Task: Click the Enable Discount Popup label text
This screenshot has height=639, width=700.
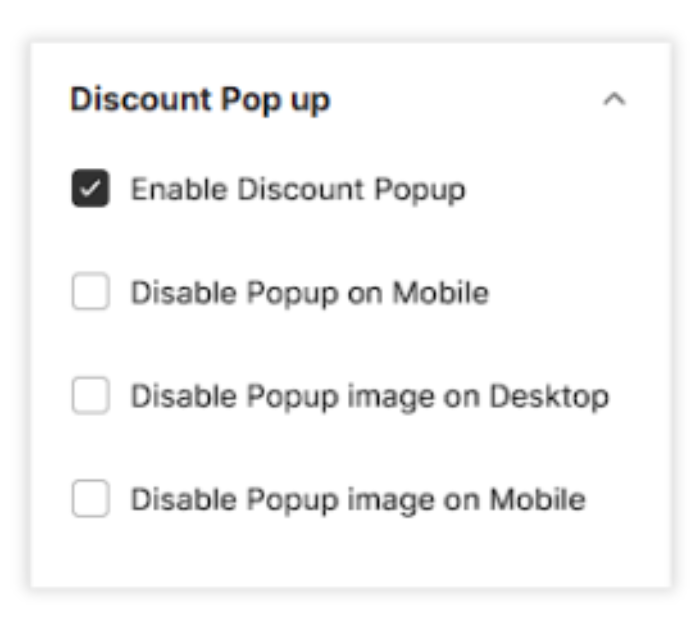Action: pyautogui.click(x=298, y=189)
